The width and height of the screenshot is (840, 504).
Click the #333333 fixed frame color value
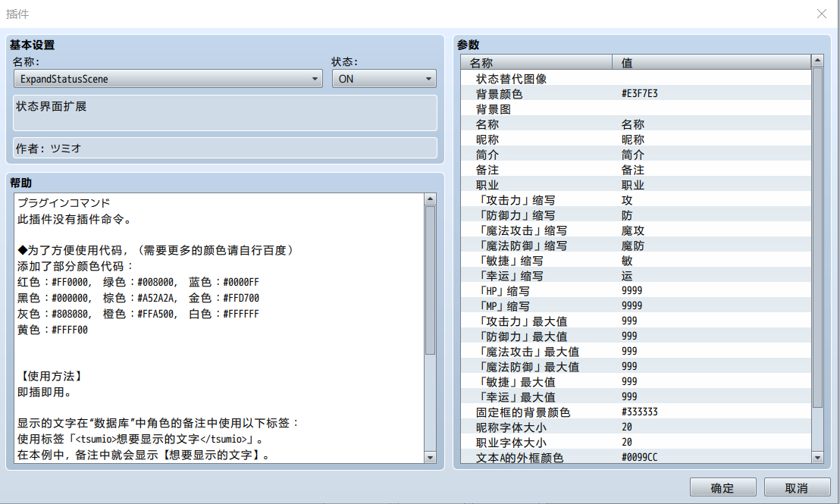pos(640,412)
